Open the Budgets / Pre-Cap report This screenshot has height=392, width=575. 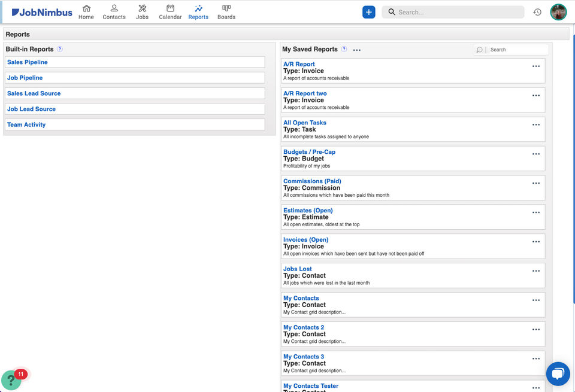(x=309, y=151)
